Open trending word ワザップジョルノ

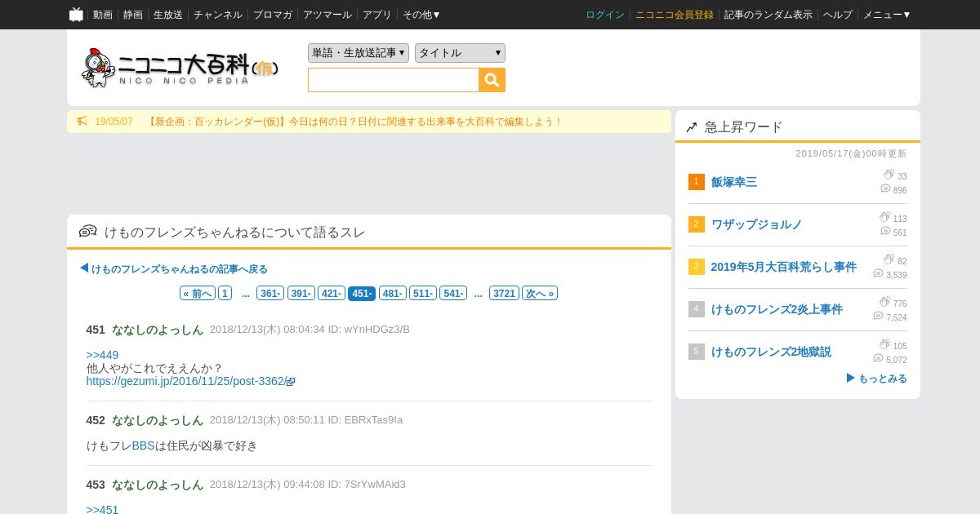click(x=757, y=224)
